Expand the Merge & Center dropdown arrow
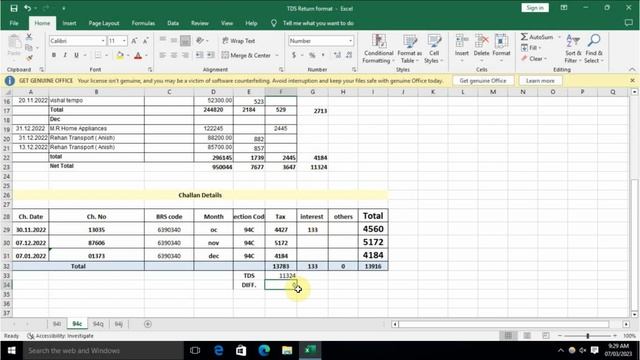The width and height of the screenshot is (640, 360). click(277, 55)
